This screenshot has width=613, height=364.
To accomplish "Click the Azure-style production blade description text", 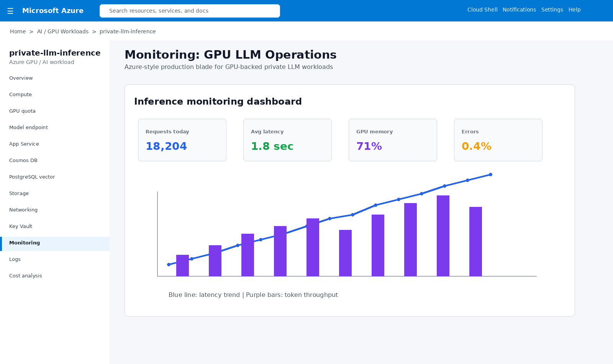I will pyautogui.click(x=229, y=67).
